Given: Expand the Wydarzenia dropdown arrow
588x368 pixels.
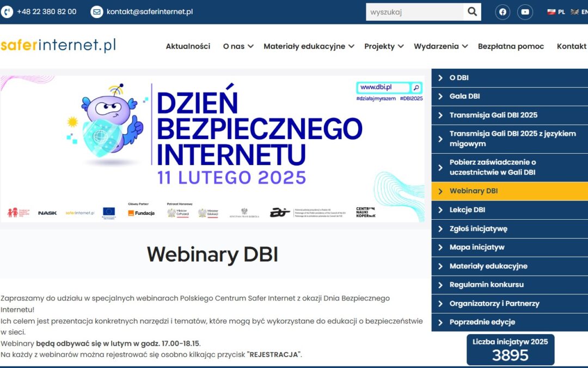Looking at the screenshot, I should tap(464, 46).
